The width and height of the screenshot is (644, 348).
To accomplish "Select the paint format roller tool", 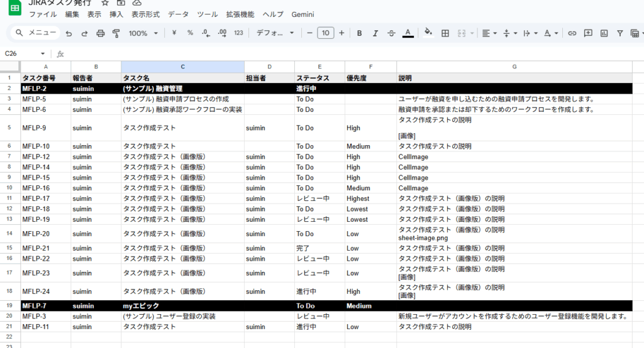I will coord(116,33).
